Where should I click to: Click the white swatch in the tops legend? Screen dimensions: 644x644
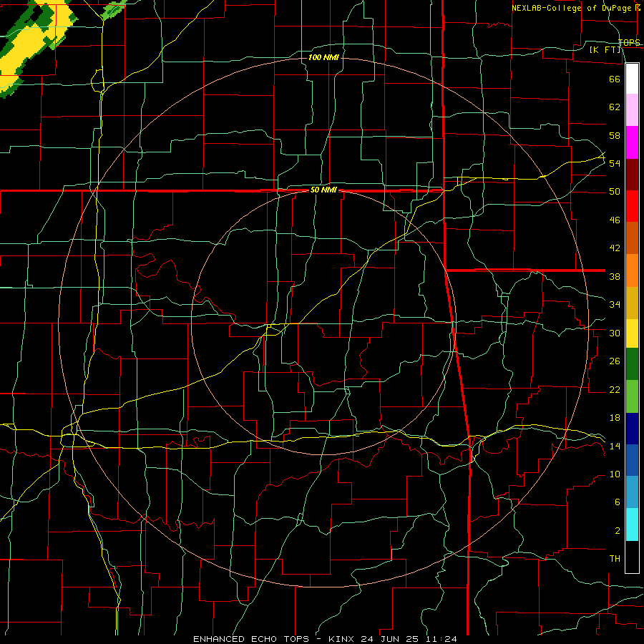click(632, 79)
